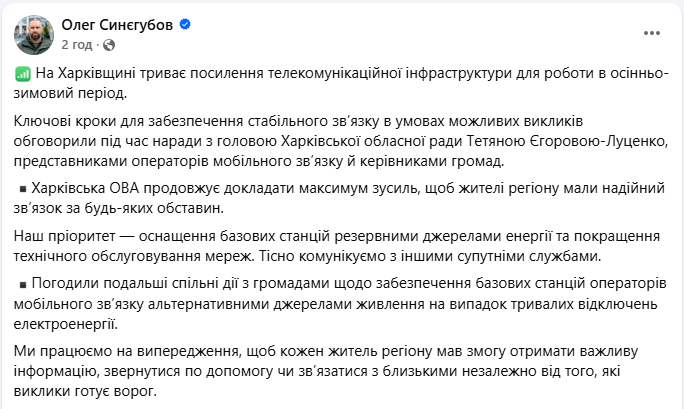Click the bullet square before 'Харківська ОВА'
Screen dimensions: 684x409
click(23, 189)
